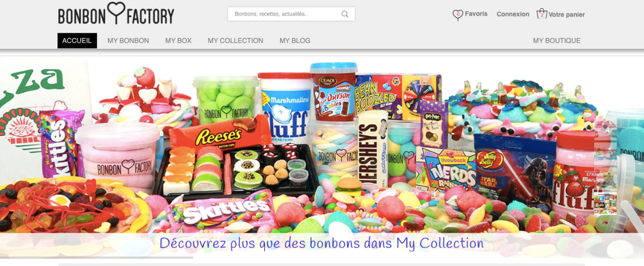Click the Skittles pack in the banner image
This screenshot has height=266, width=644.
tap(226, 209)
